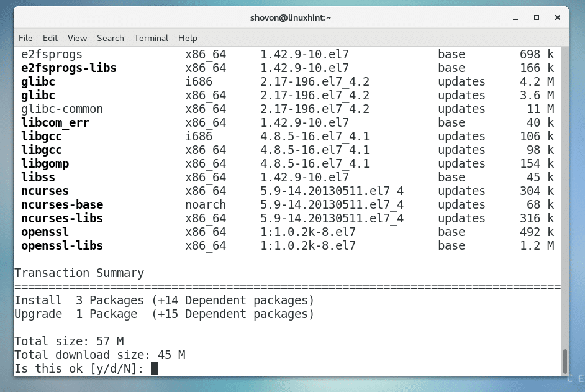Click the openssl-libs package name
Viewport: 585px width, 392px height.
62,246
